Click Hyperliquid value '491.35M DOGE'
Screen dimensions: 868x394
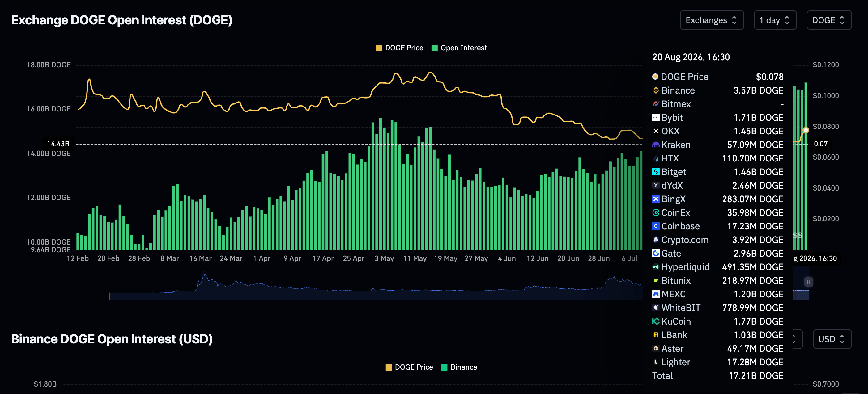[x=753, y=267]
